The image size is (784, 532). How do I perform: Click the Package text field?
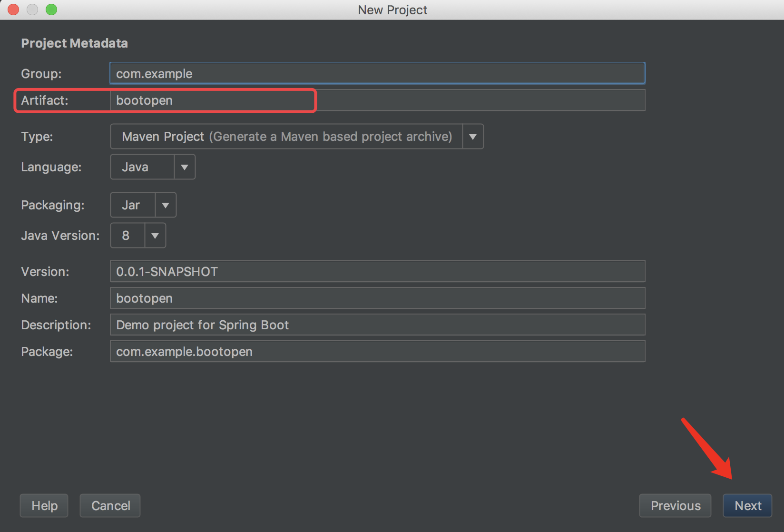[x=377, y=352]
